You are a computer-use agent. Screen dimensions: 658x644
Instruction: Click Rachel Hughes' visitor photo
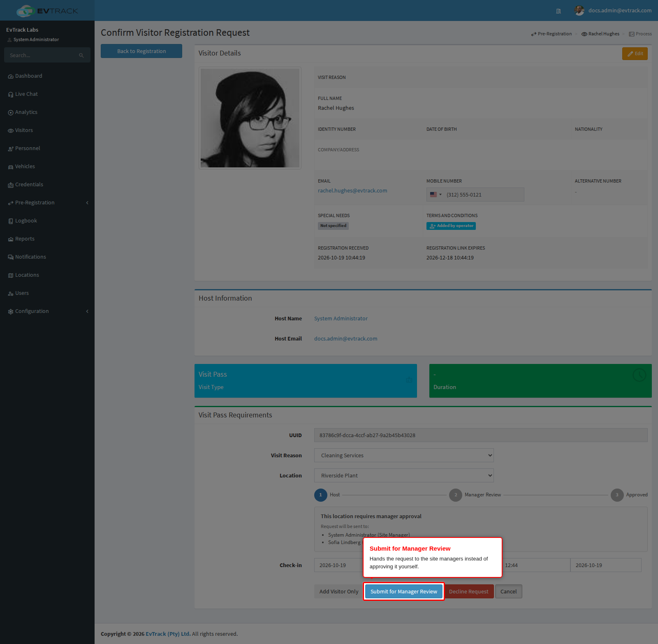[x=250, y=118]
